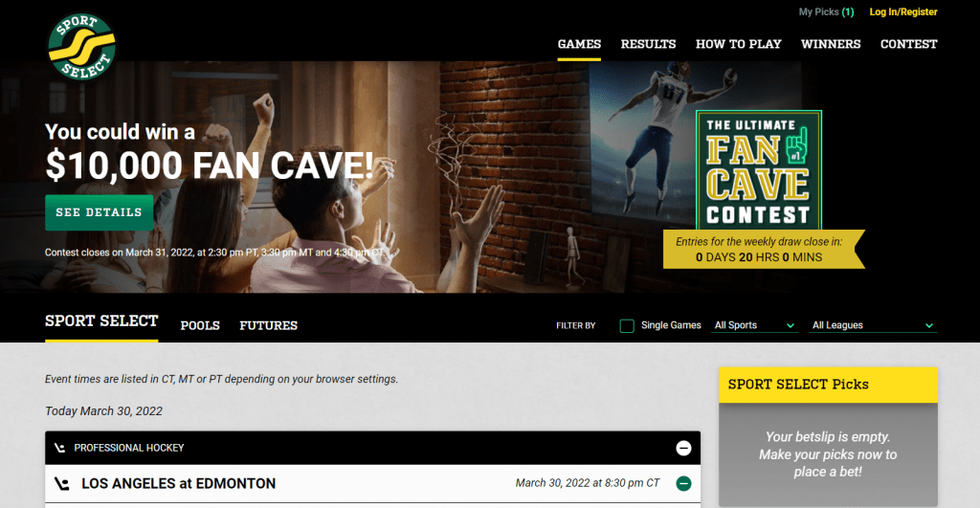Click the Today March 30, 2022 date heading
Screen dimensions: 980x508
click(103, 411)
